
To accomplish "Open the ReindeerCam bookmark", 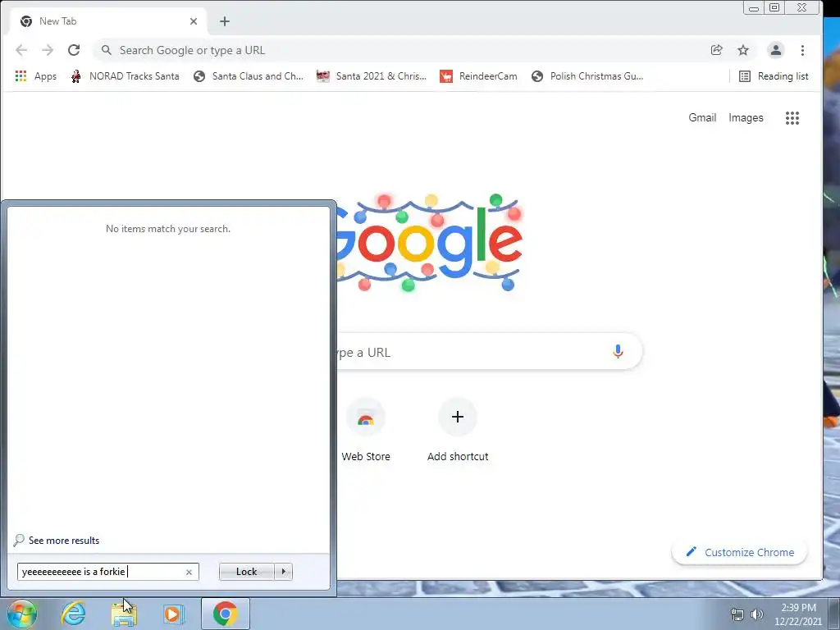I will pyautogui.click(x=478, y=76).
